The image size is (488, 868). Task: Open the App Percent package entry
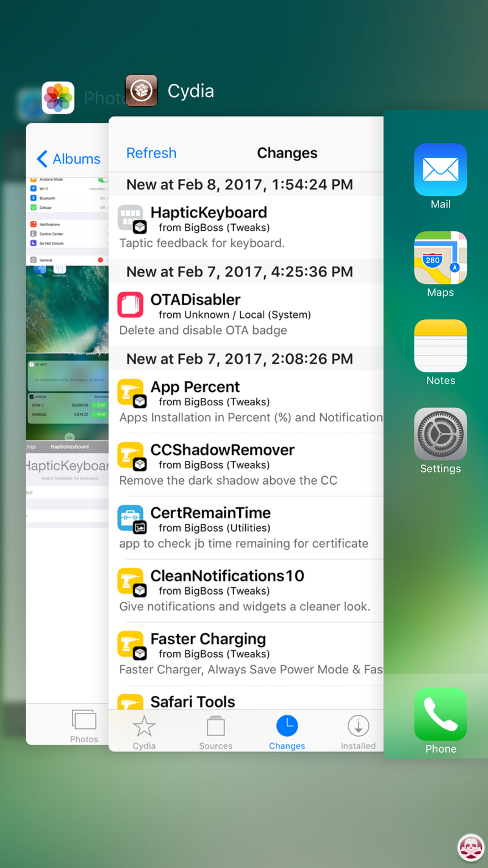(246, 402)
